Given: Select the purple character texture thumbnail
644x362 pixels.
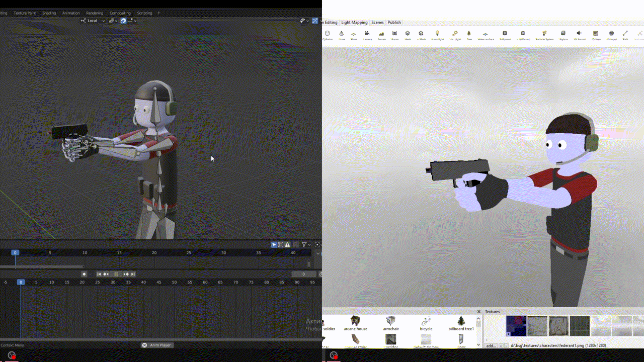Looking at the screenshot, I should tap(516, 326).
